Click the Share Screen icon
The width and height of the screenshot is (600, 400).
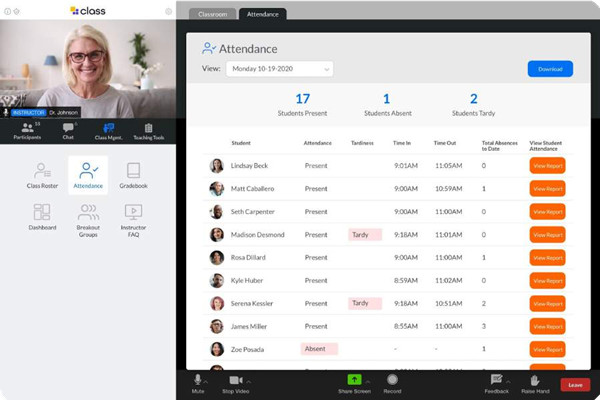tap(354, 381)
